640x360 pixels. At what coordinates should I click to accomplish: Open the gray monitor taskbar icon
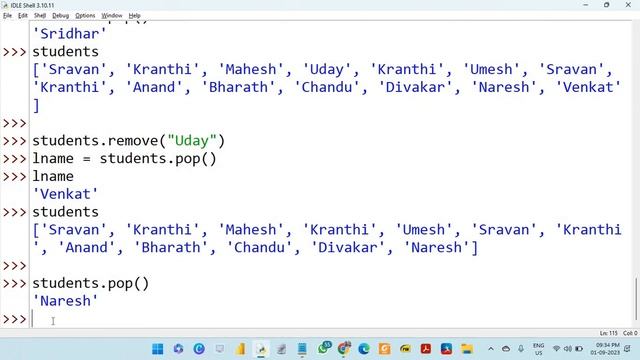220,349
